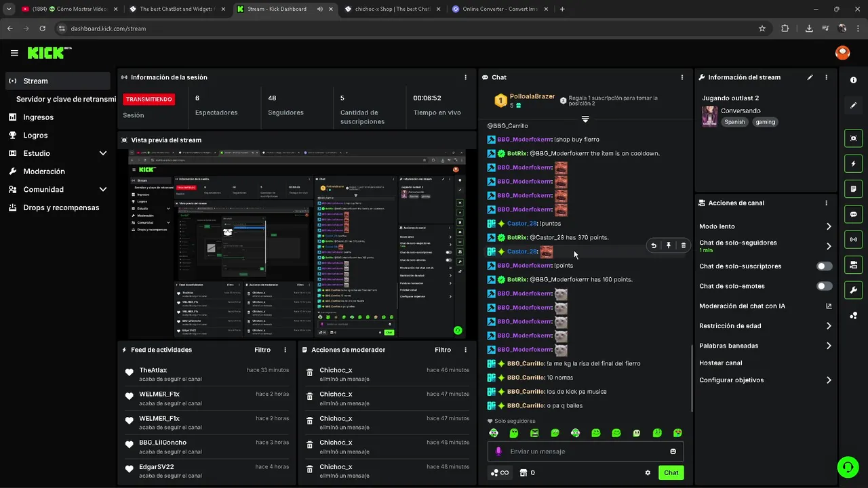Open the chat identity infinity button
This screenshot has width=868, height=488.
click(500, 473)
